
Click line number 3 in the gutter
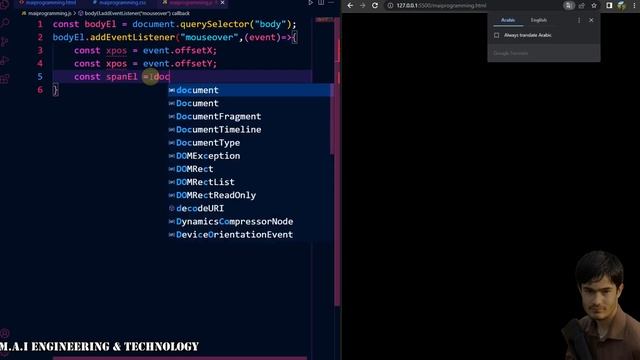[40, 50]
